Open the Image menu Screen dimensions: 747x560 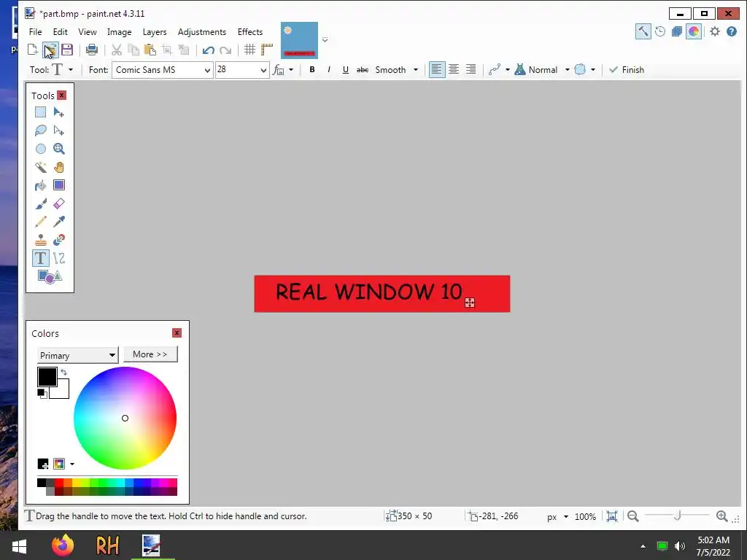point(119,32)
